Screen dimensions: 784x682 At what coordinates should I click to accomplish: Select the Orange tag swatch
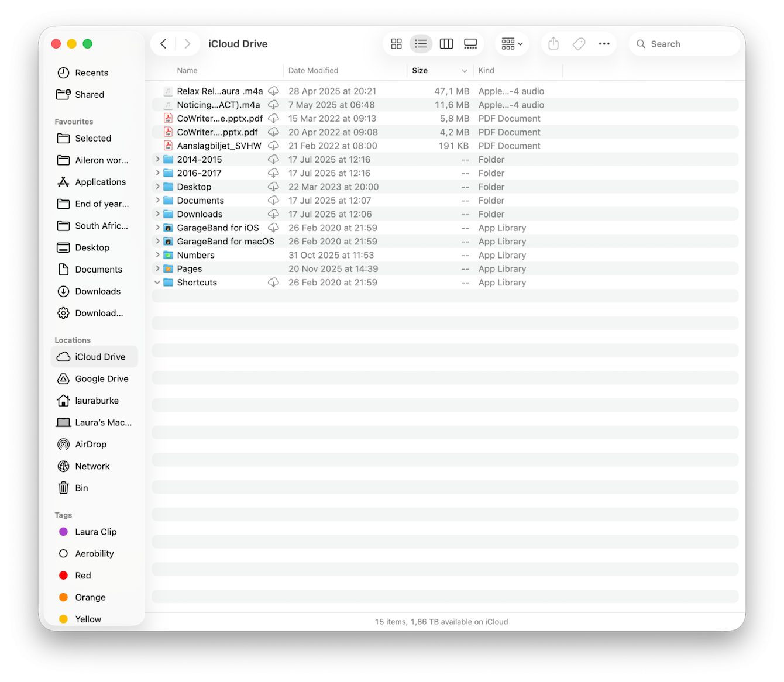click(x=63, y=597)
